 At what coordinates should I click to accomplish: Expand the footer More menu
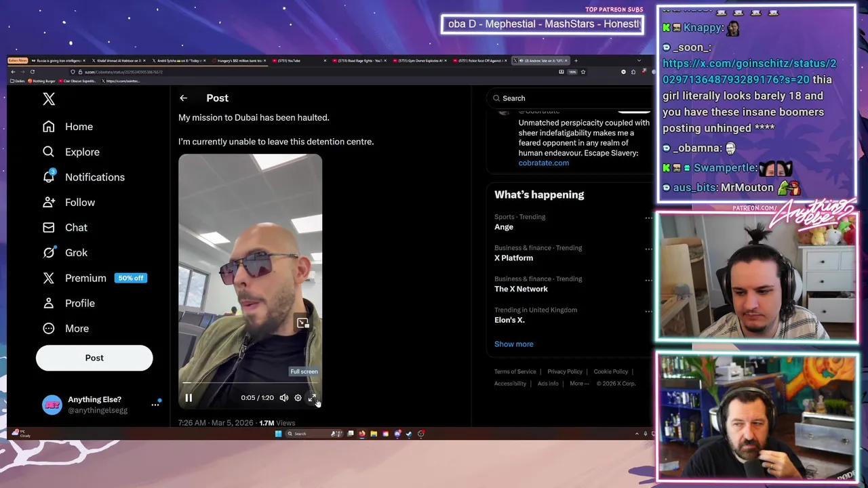coord(579,384)
